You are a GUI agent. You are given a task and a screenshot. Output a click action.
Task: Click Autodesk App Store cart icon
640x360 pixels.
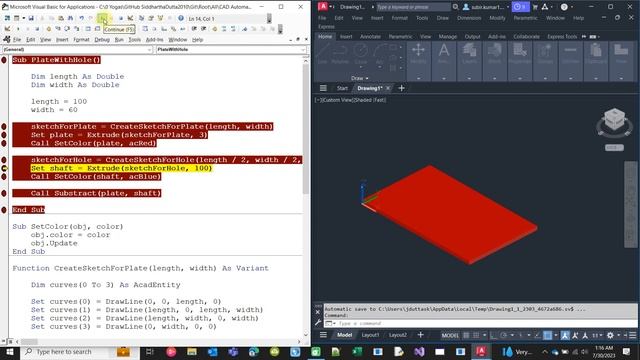535,7
